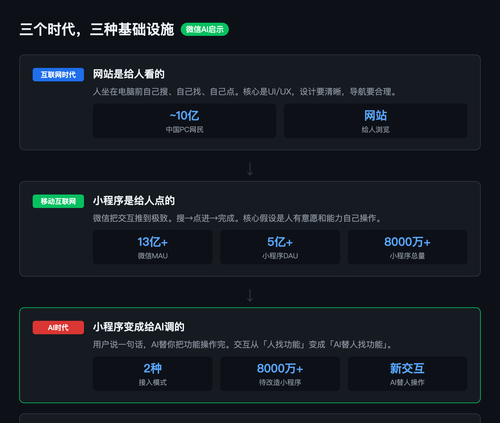Screen dimensions: 500x423
Task: Click the main title 三个时代，三种基础设施
Action: coord(97,29)
